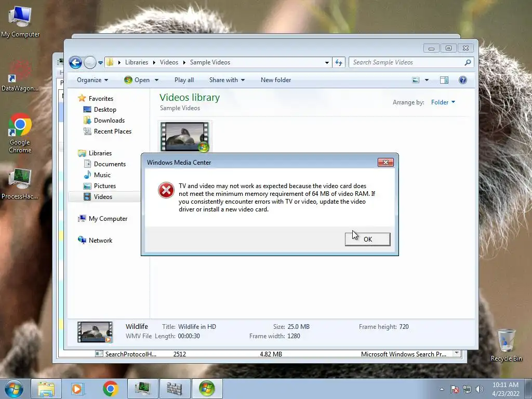Click Videos in the address breadcrumb
The width and height of the screenshot is (532, 399).
169,62
